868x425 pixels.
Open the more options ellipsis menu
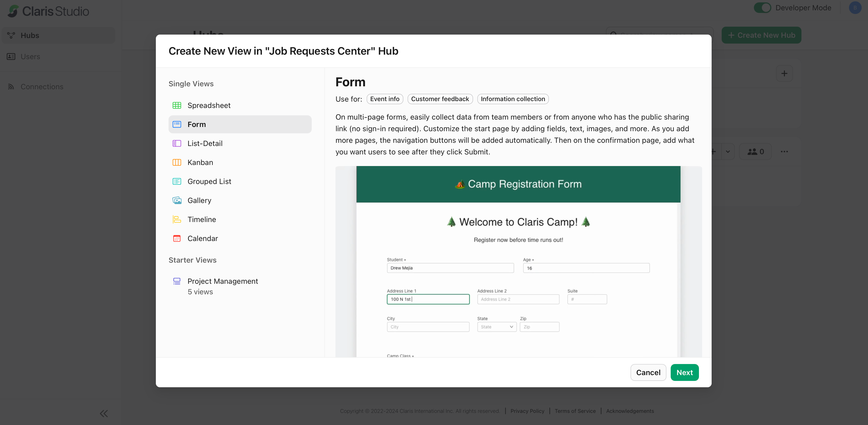[785, 152]
